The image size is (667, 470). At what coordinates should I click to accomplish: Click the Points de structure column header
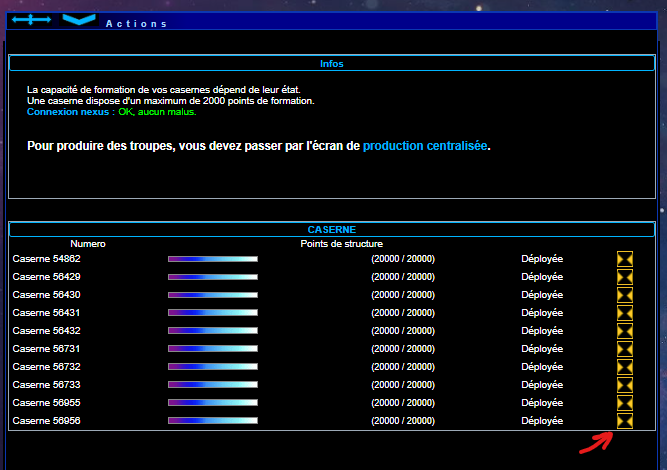342,244
